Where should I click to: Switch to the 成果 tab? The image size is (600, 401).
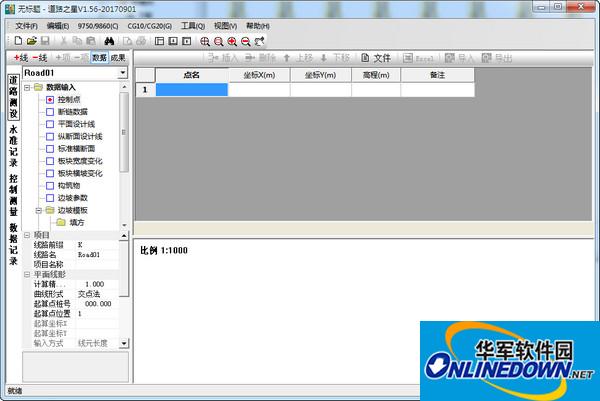pos(118,58)
